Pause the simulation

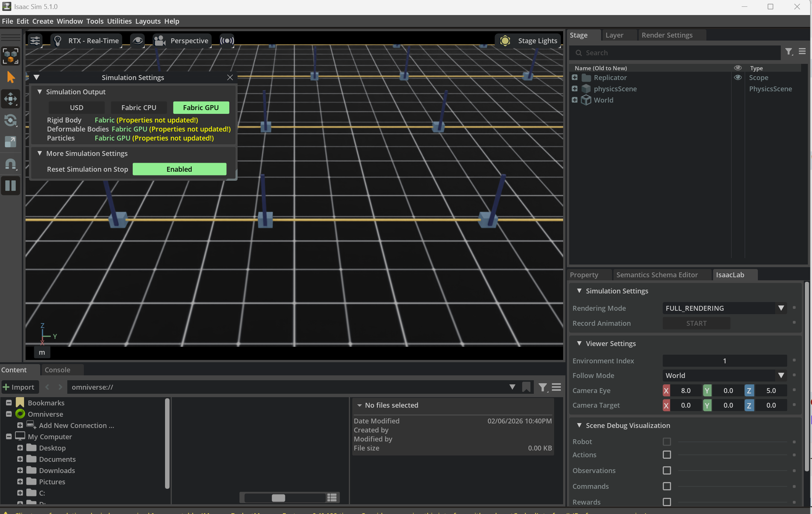(x=11, y=186)
